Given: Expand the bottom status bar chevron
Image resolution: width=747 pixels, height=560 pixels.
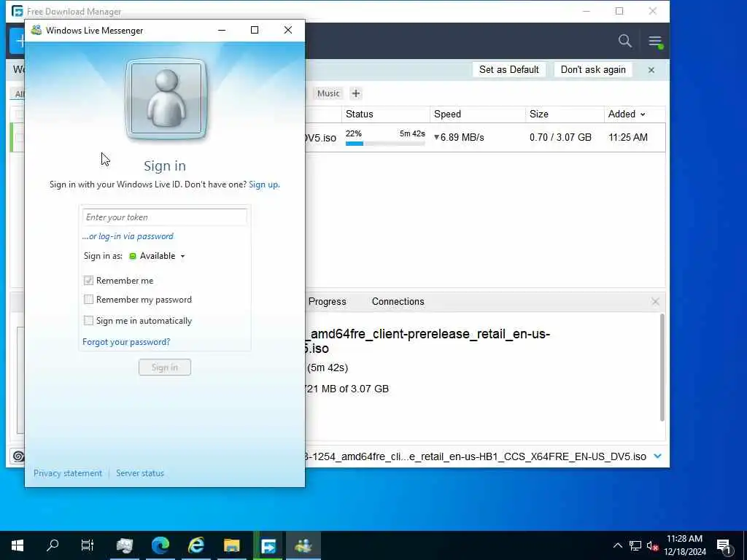Looking at the screenshot, I should tap(657, 456).
